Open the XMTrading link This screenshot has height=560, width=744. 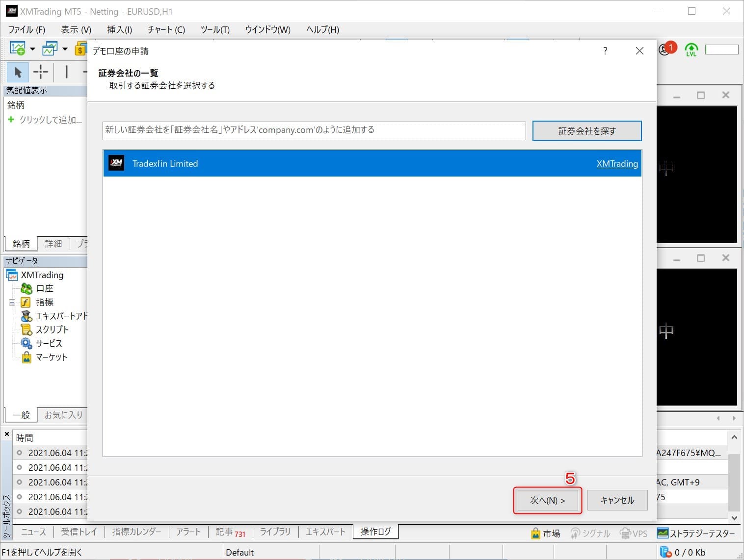[x=617, y=164]
